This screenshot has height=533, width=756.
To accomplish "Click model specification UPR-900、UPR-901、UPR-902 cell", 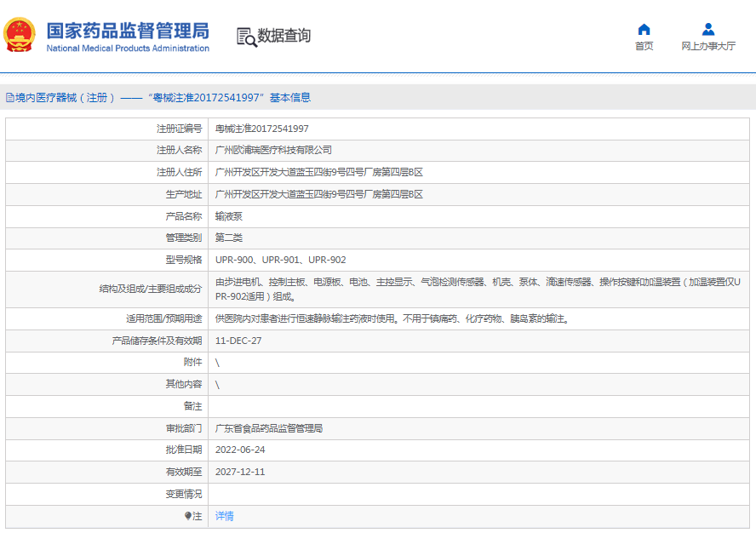I will coord(280,260).
